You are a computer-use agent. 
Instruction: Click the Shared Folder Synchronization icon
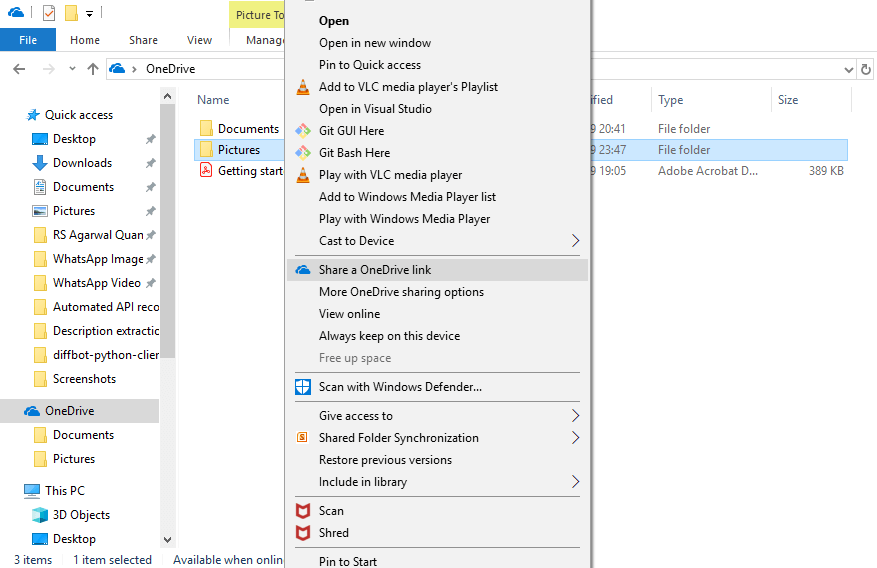302,438
